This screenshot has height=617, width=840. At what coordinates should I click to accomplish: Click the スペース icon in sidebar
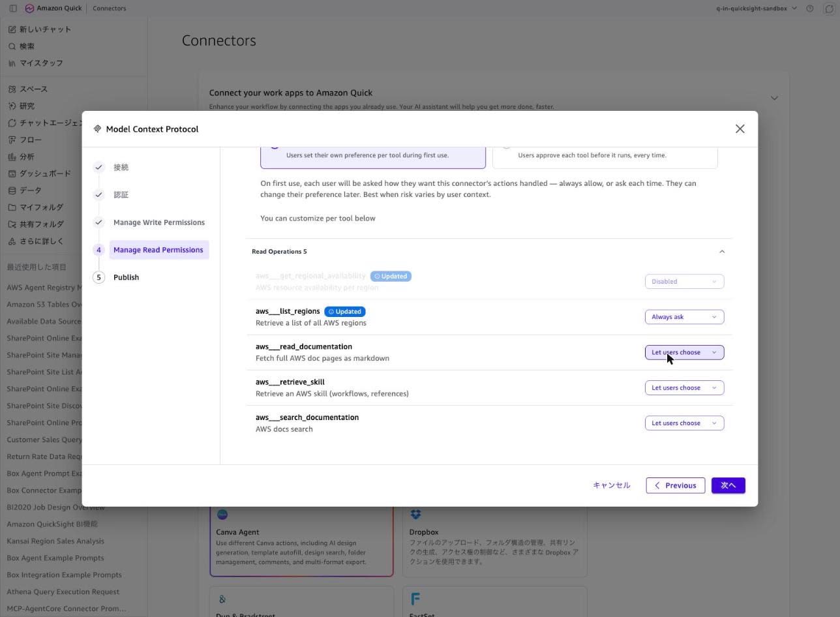[x=12, y=89]
